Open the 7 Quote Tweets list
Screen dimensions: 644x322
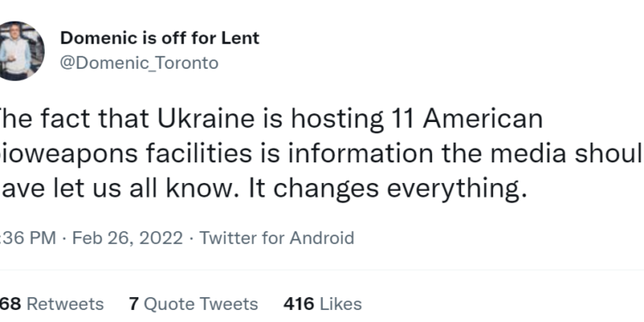click(193, 304)
